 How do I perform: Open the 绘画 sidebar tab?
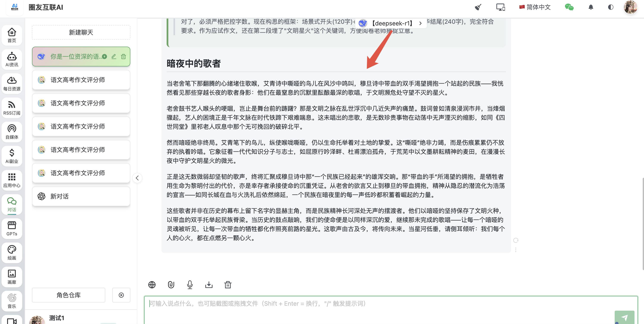pyautogui.click(x=12, y=252)
